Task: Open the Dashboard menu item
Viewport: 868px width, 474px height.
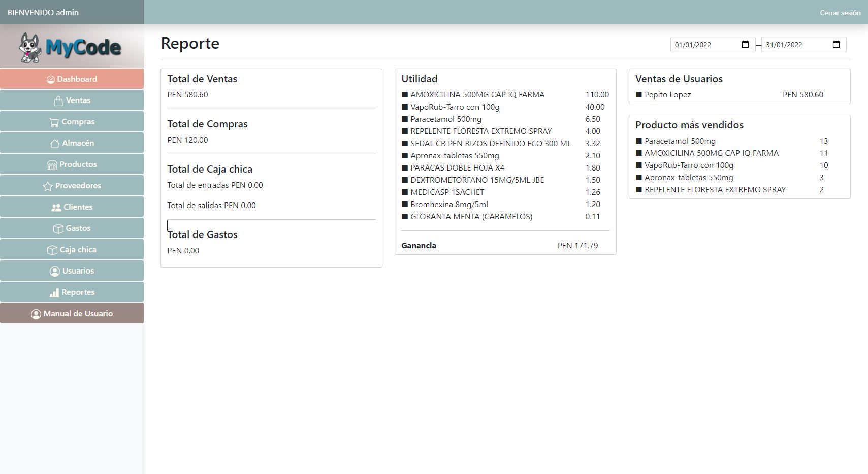Action: pos(72,79)
